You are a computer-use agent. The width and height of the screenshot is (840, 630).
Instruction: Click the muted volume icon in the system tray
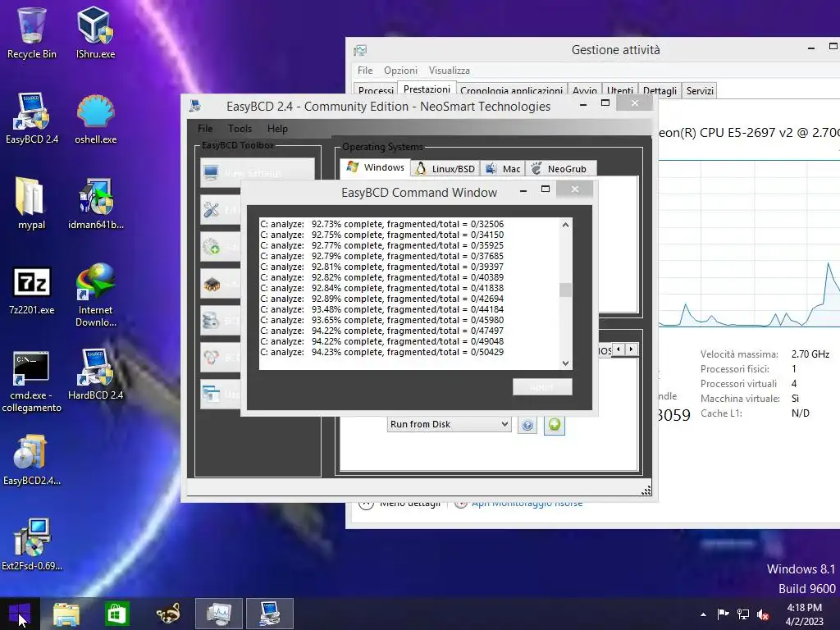click(x=763, y=614)
